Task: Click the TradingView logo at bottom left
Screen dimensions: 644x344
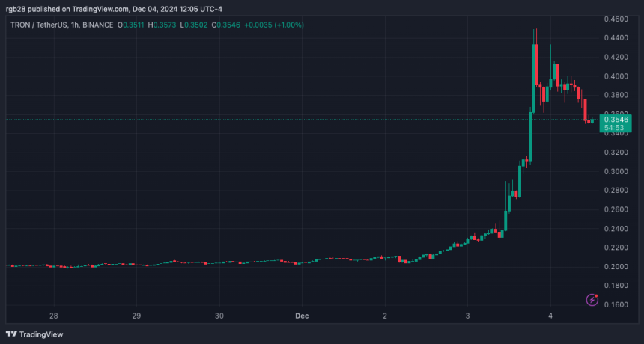Action: (34, 334)
